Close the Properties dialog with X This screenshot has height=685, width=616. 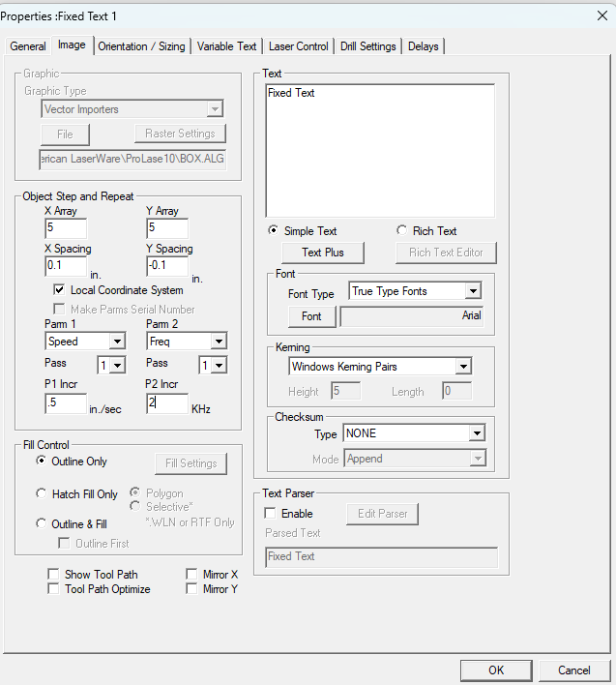click(602, 15)
